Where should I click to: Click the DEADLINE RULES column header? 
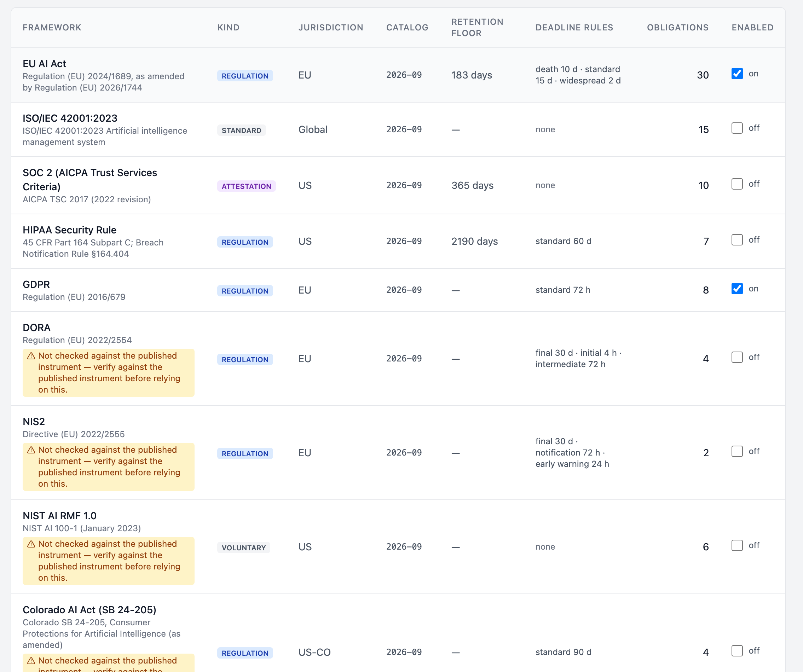pos(574,28)
